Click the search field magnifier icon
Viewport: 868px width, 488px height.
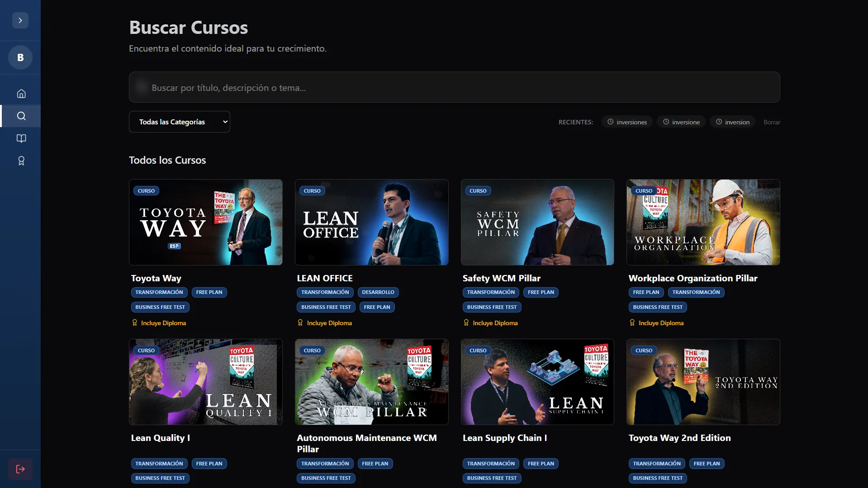pyautogui.click(x=142, y=87)
